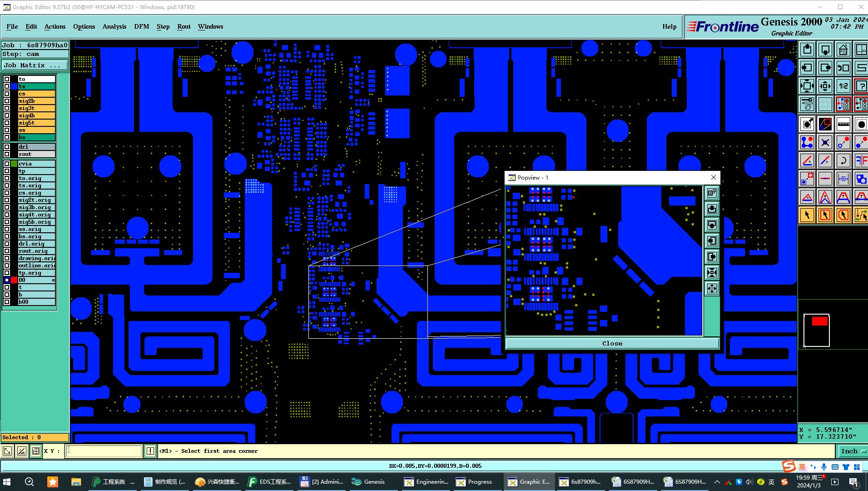Click Popview window link icon at top
The image size is (868, 491).
[x=712, y=193]
